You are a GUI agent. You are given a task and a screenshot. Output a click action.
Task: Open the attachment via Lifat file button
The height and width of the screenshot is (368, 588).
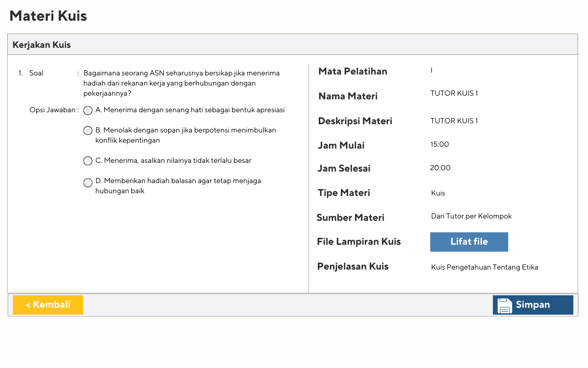(x=469, y=242)
